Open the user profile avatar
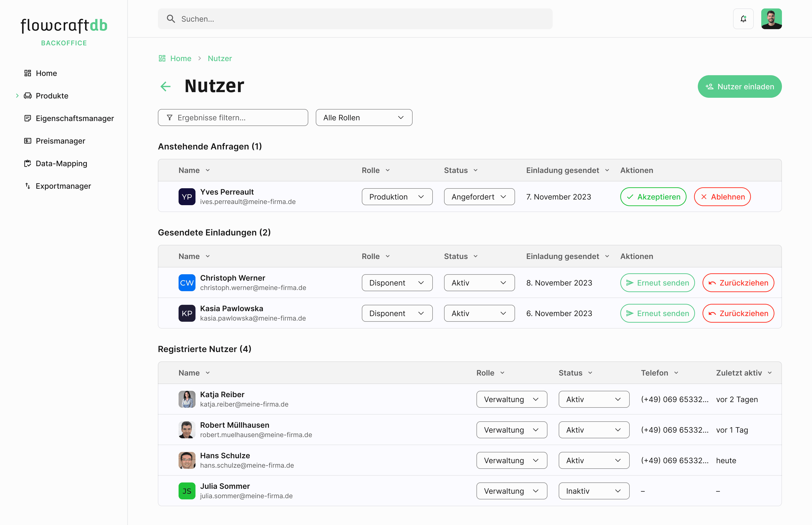Screen dimensions: 812x525 771,19
